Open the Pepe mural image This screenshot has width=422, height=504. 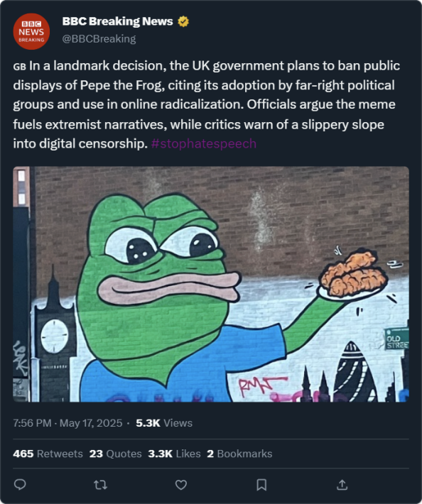click(x=211, y=284)
